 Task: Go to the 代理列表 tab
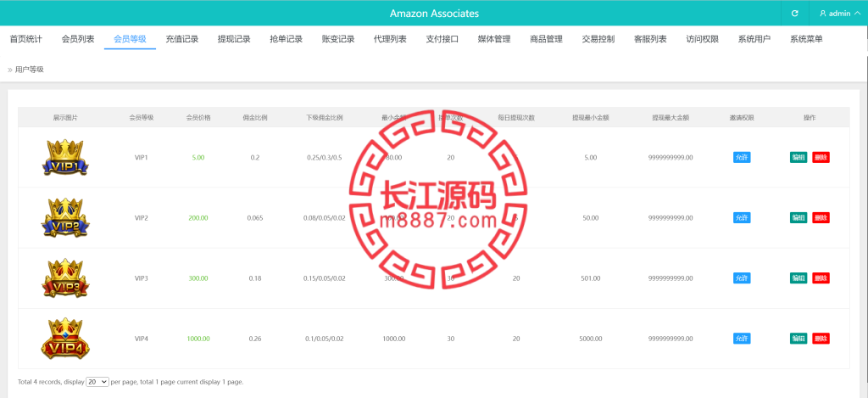point(390,39)
